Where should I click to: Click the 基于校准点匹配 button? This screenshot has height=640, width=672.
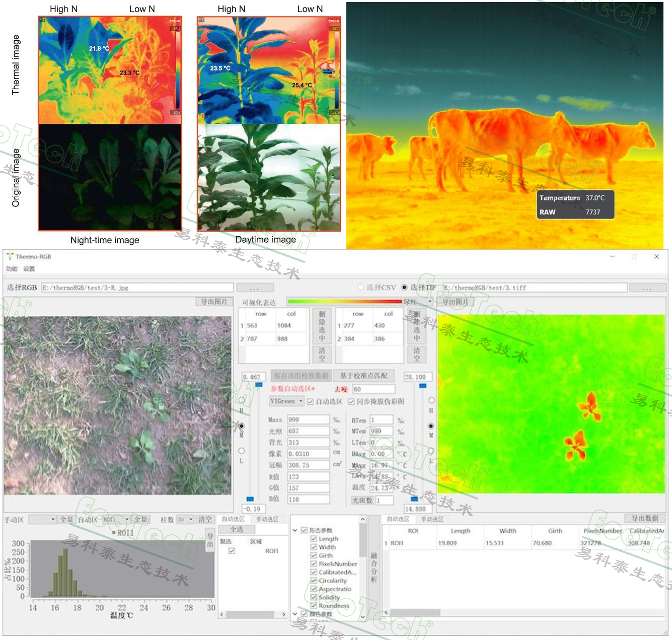[x=363, y=376]
